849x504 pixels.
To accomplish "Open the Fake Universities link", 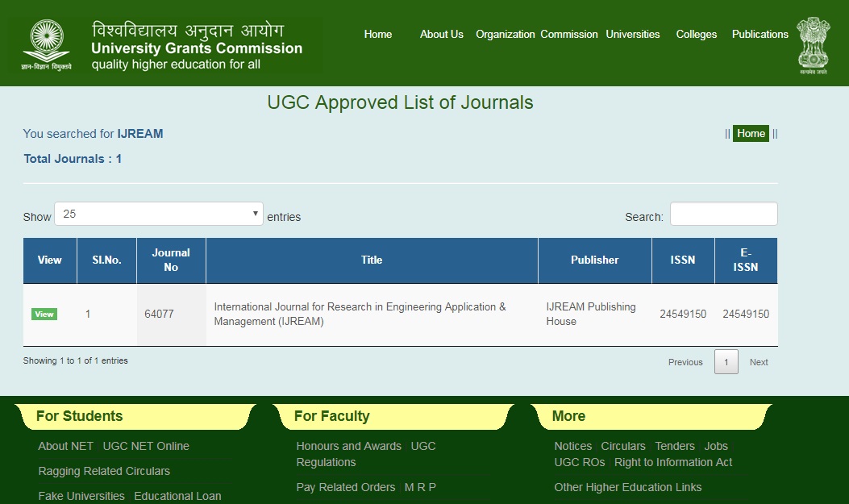I will pos(81,496).
